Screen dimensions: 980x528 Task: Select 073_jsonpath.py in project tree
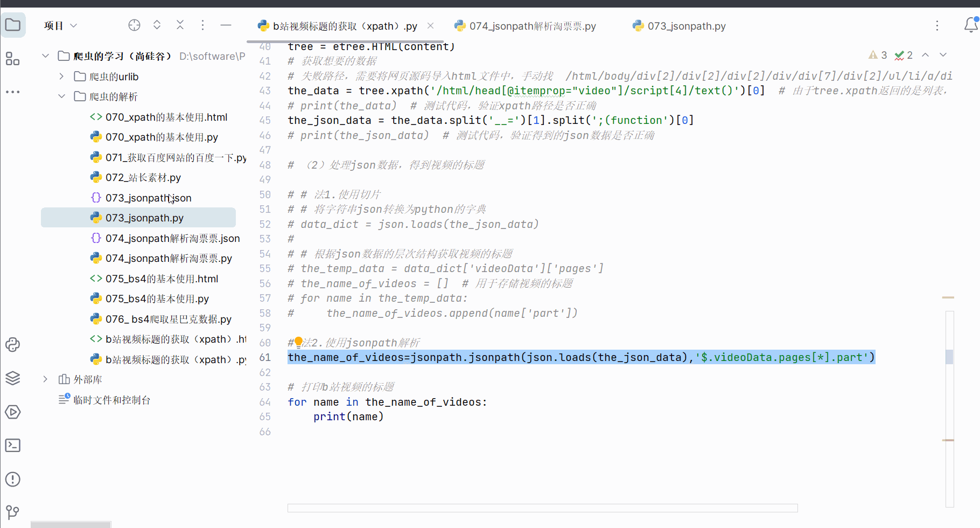pyautogui.click(x=138, y=218)
